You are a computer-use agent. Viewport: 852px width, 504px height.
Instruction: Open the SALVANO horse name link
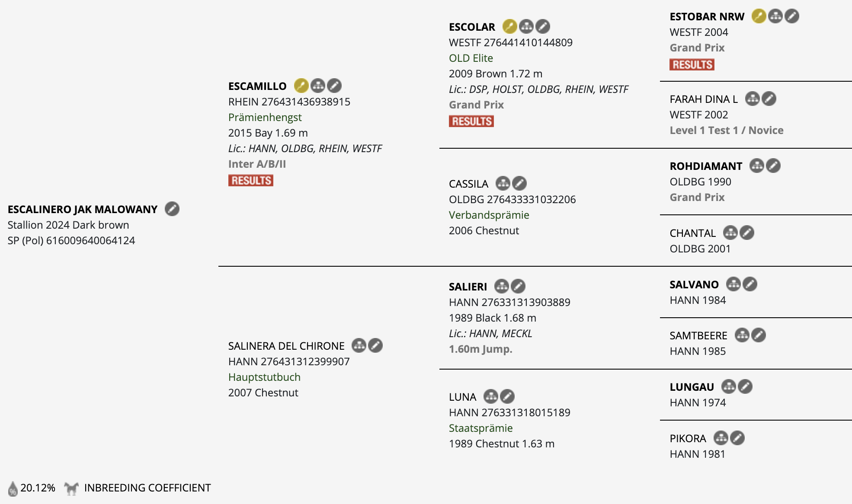tap(694, 285)
